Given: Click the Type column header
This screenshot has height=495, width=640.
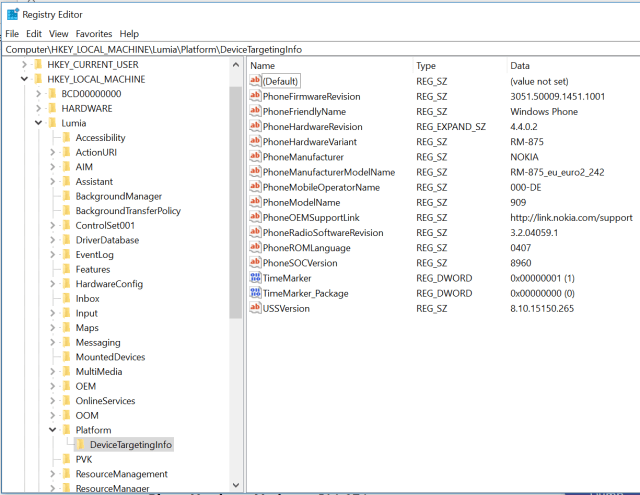Looking at the screenshot, I should tap(427, 65).
